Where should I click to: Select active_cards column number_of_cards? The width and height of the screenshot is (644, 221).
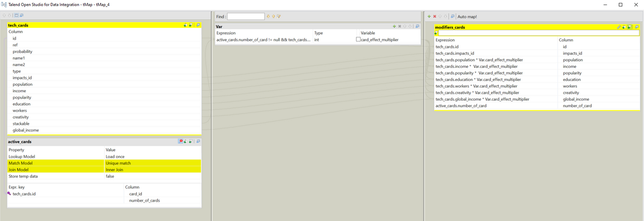pyautogui.click(x=144, y=200)
